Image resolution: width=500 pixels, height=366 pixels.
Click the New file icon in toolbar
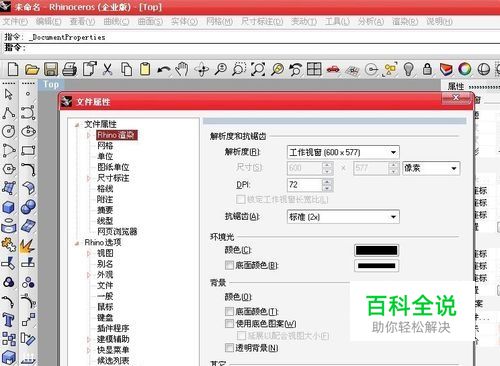[13, 69]
